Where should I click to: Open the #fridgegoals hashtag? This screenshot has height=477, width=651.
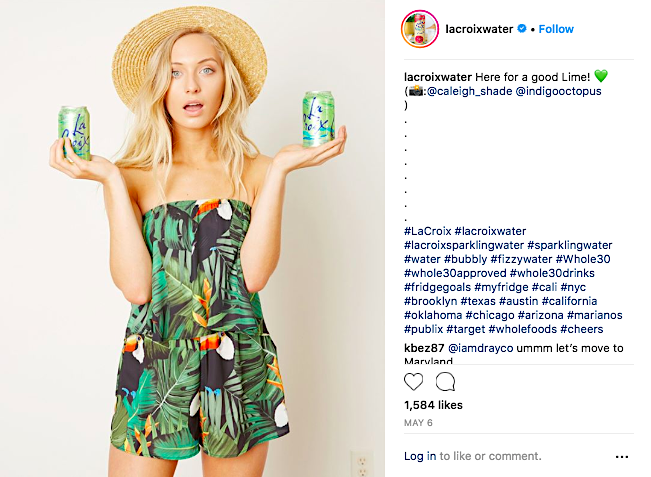click(x=439, y=287)
